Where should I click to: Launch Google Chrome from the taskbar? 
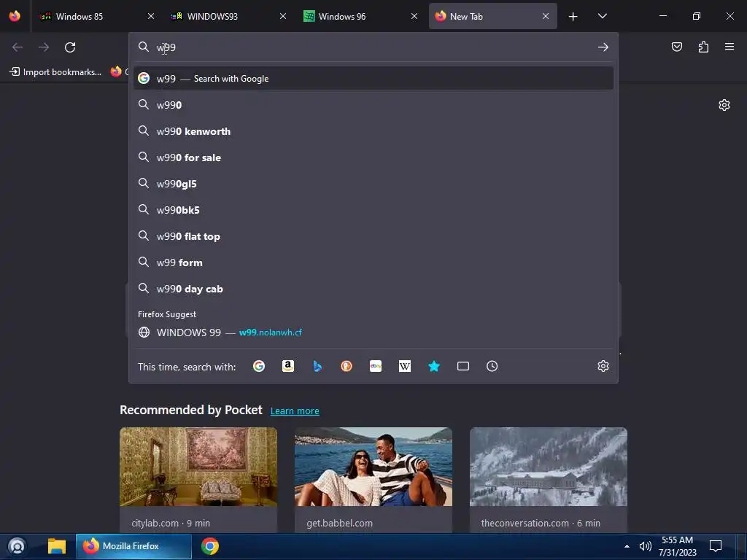(210, 546)
